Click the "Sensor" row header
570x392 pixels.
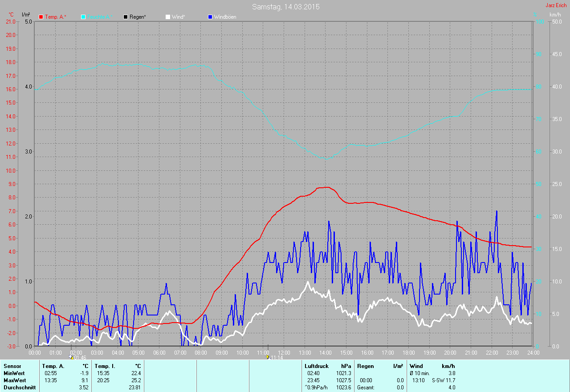[12, 366]
